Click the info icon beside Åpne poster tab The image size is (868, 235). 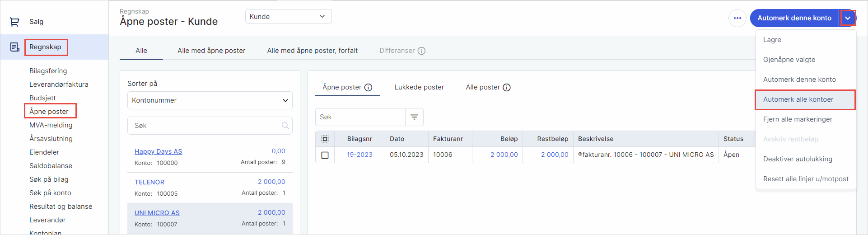(368, 87)
